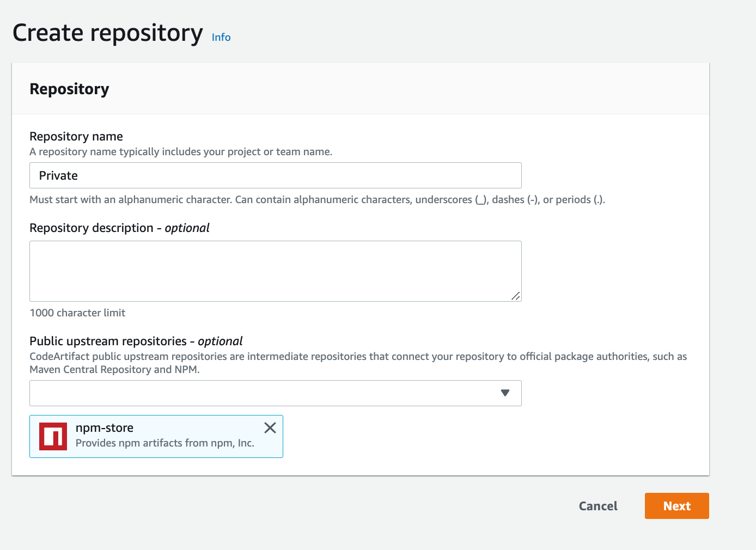This screenshot has width=756, height=550.
Task: Click the npm-store label text
Action: (105, 427)
